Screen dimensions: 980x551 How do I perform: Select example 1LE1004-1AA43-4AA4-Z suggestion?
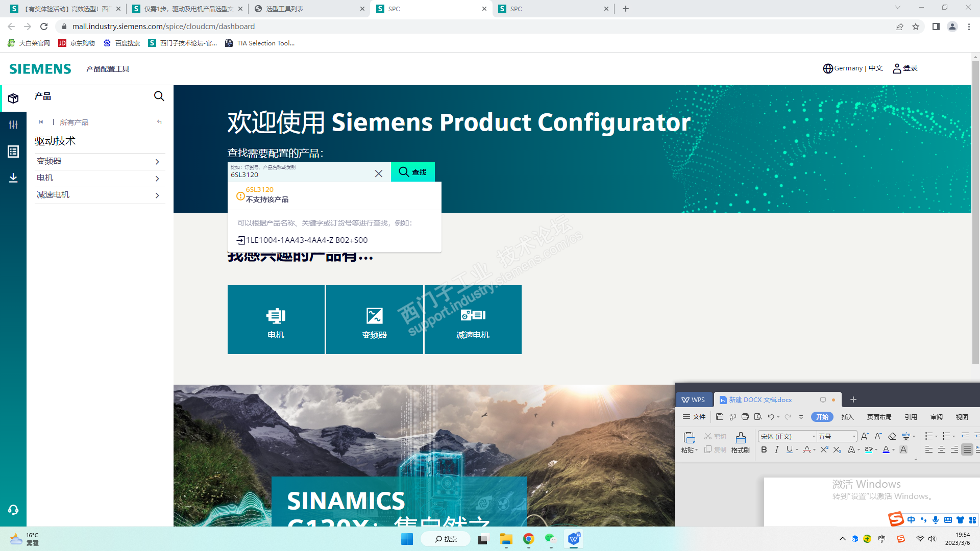(306, 240)
